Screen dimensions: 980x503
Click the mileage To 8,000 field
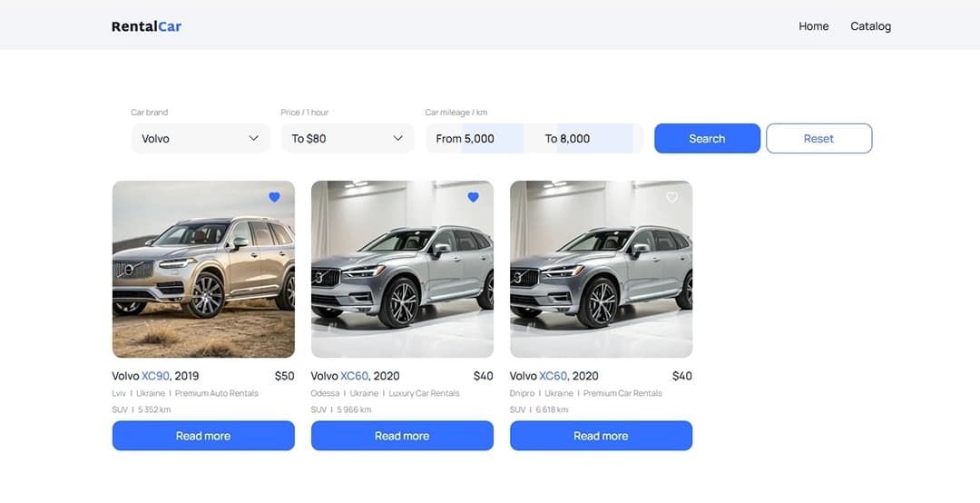pyautogui.click(x=586, y=138)
